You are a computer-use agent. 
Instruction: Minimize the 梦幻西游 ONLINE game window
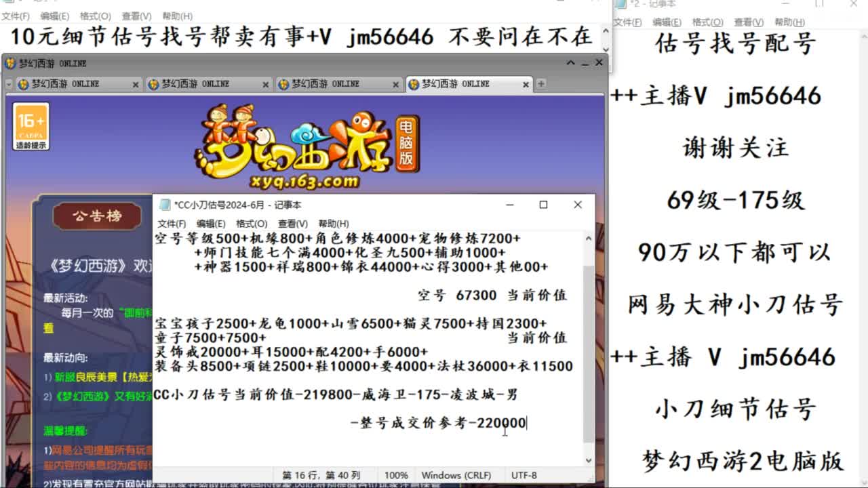pyautogui.click(x=585, y=63)
